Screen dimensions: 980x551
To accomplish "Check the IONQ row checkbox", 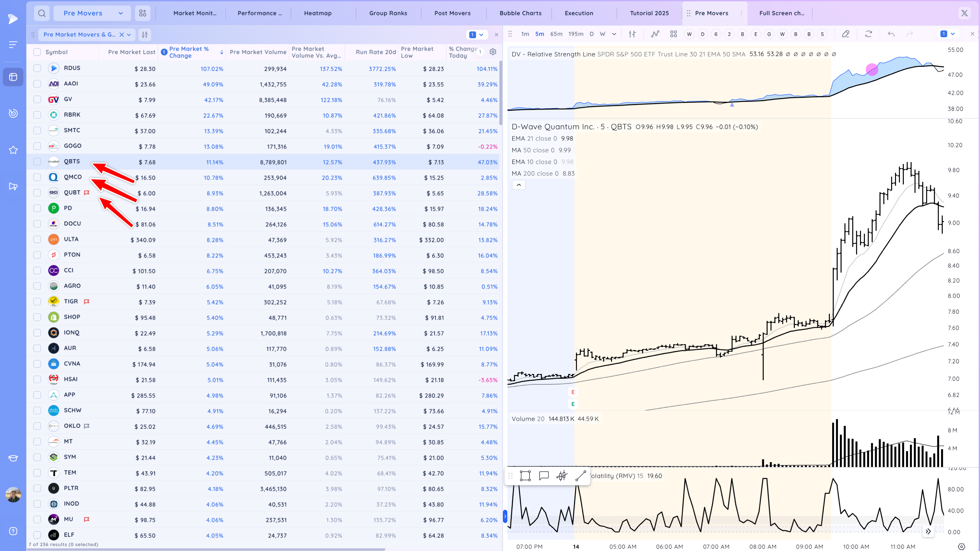I will [x=37, y=333].
